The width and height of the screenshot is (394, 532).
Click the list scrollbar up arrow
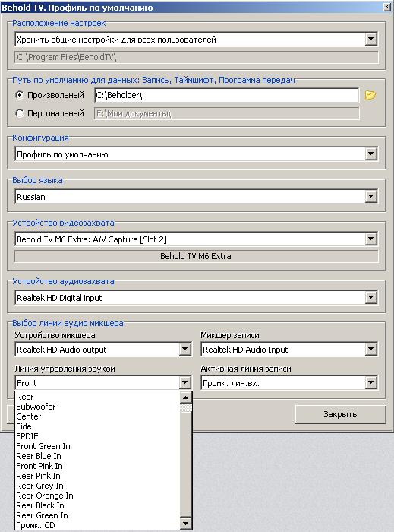(186, 397)
